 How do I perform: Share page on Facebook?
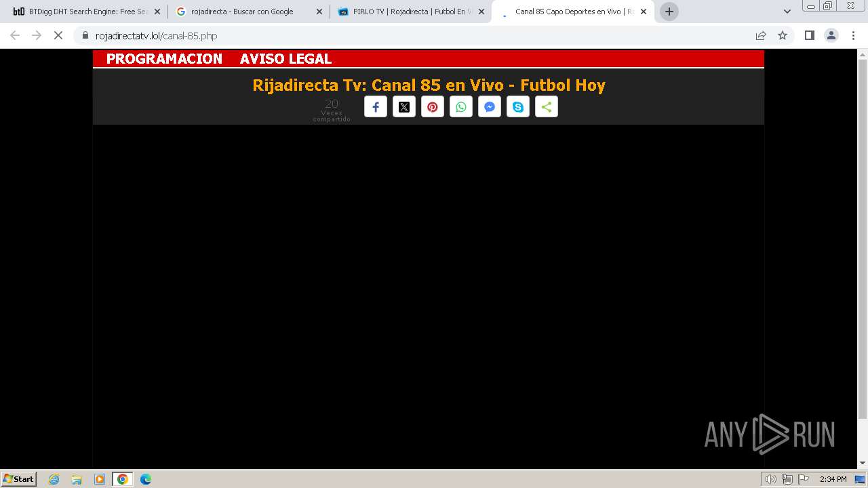[x=376, y=107]
